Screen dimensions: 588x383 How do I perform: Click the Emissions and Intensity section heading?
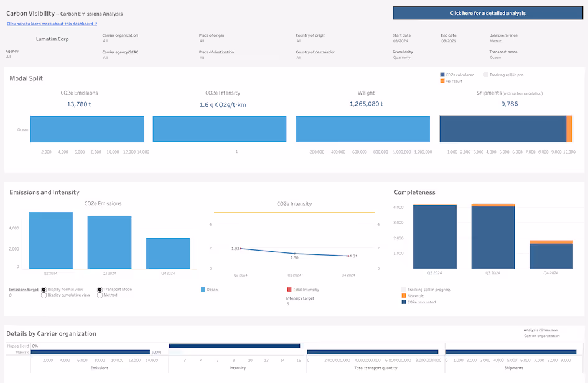click(x=44, y=192)
